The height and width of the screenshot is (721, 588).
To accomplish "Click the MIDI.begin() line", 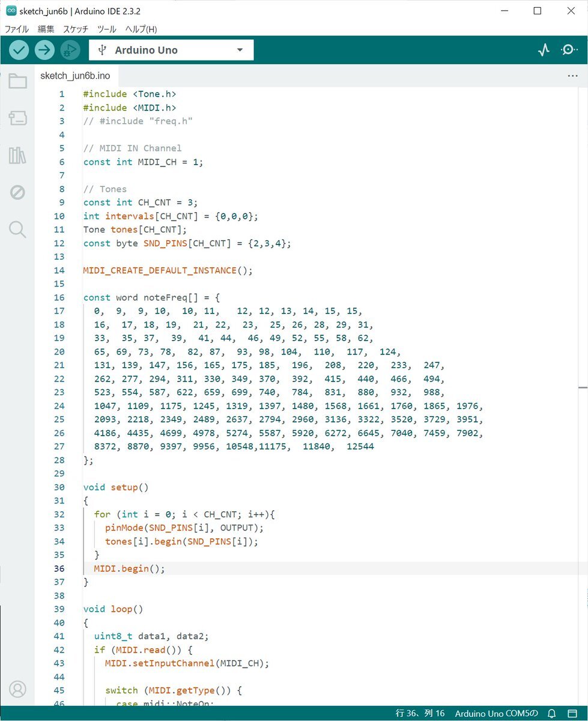I will tap(129, 568).
